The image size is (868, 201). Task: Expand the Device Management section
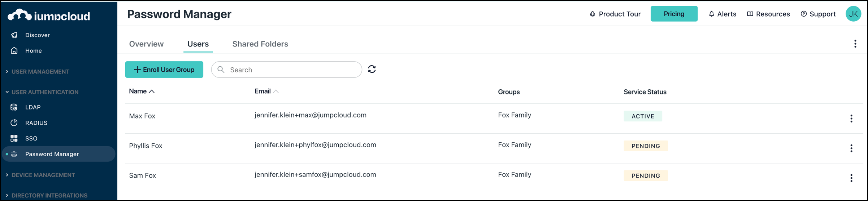[x=43, y=175]
